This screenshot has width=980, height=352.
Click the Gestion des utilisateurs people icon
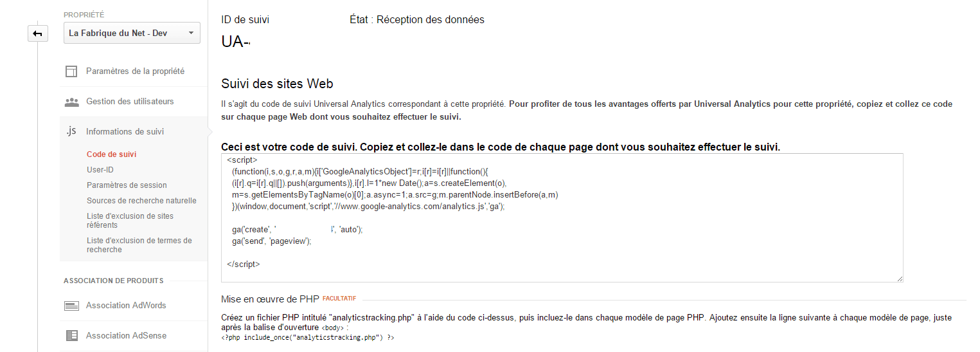coord(71,102)
